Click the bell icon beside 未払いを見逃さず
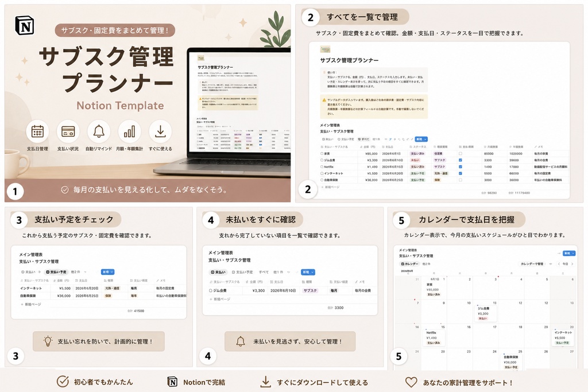Viewport: 588px width, 392px height. [241, 341]
